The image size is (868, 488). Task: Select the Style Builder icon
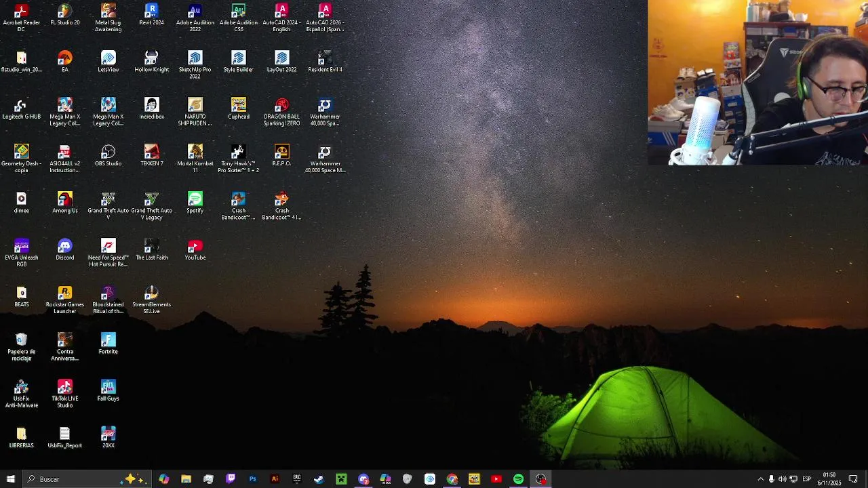(x=239, y=62)
